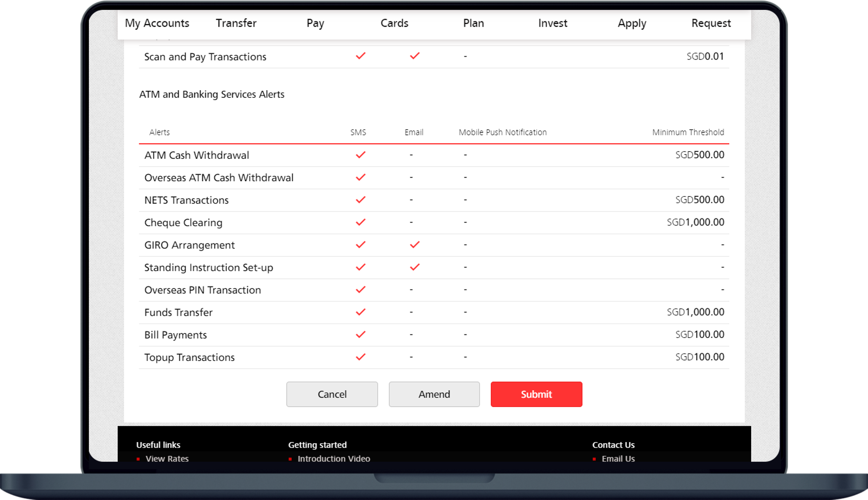Open the Invest menu
This screenshot has width=868, height=500.
pyautogui.click(x=552, y=23)
